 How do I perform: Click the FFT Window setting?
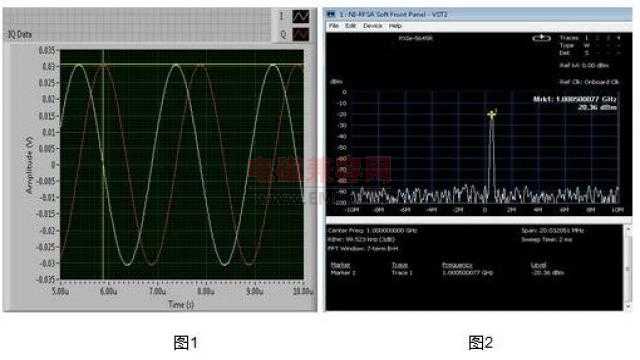(363, 249)
